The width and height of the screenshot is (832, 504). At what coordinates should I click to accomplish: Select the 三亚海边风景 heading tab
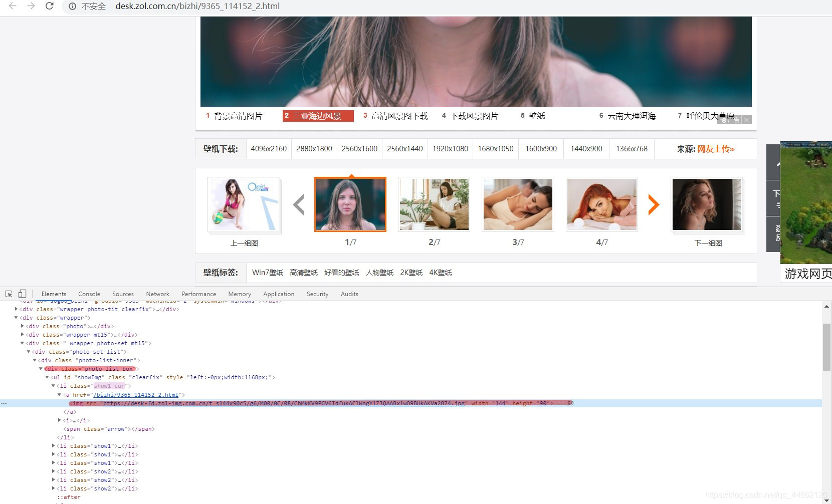[318, 115]
